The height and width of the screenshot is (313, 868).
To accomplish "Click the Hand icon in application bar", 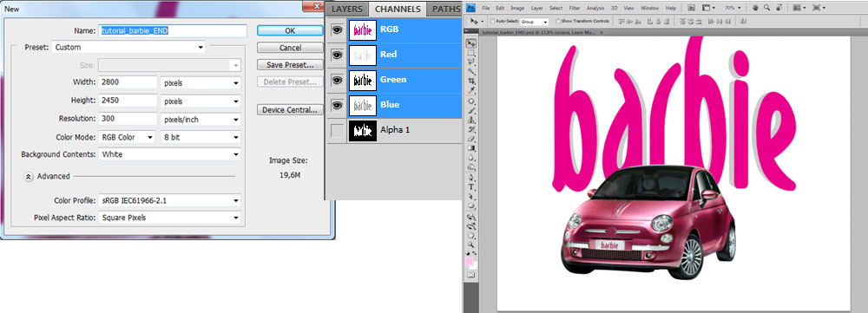I will tap(756, 8).
